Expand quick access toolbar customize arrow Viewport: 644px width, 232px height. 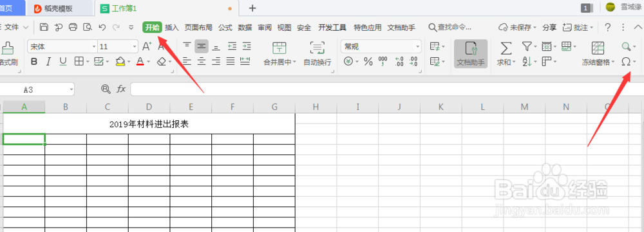(131, 28)
